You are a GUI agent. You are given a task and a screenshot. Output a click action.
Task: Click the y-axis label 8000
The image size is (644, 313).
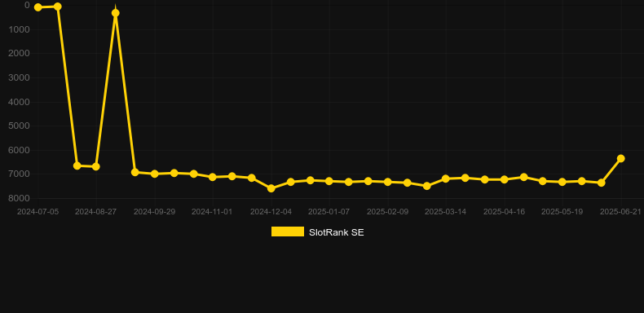pos(20,198)
